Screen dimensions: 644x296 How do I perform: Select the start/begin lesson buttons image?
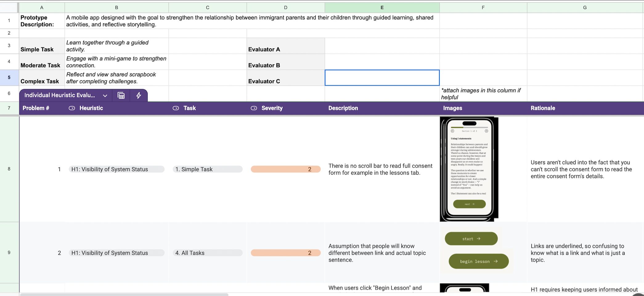(x=476, y=250)
